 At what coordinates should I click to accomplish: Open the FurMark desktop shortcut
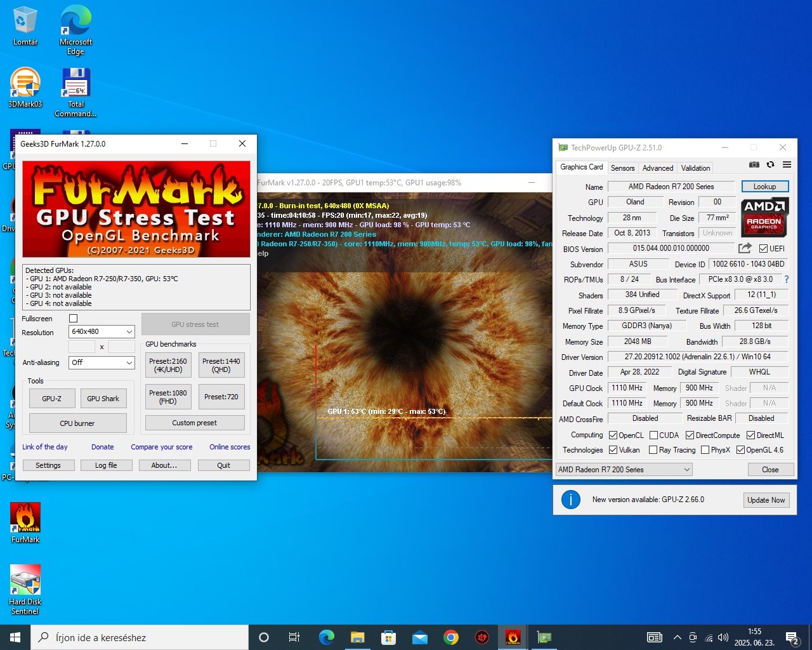point(25,523)
